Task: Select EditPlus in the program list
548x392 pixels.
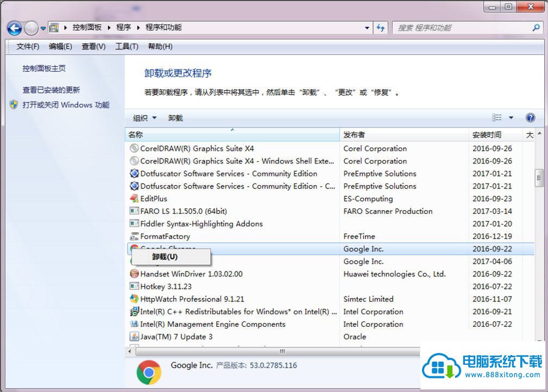Action: click(x=154, y=199)
